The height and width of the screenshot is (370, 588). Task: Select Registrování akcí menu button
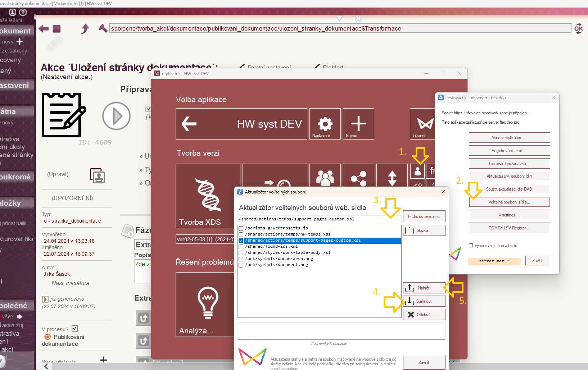point(509,151)
